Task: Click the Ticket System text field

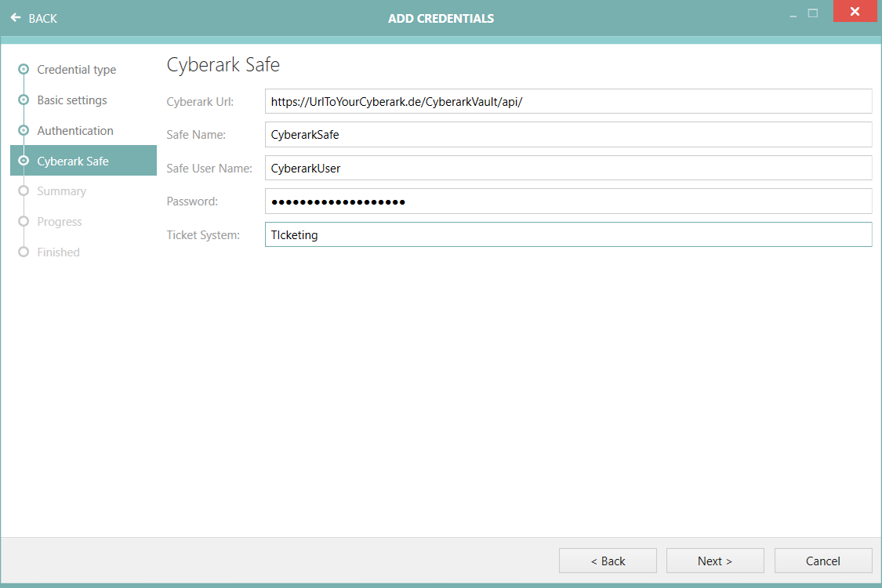Action: pyautogui.click(x=568, y=234)
